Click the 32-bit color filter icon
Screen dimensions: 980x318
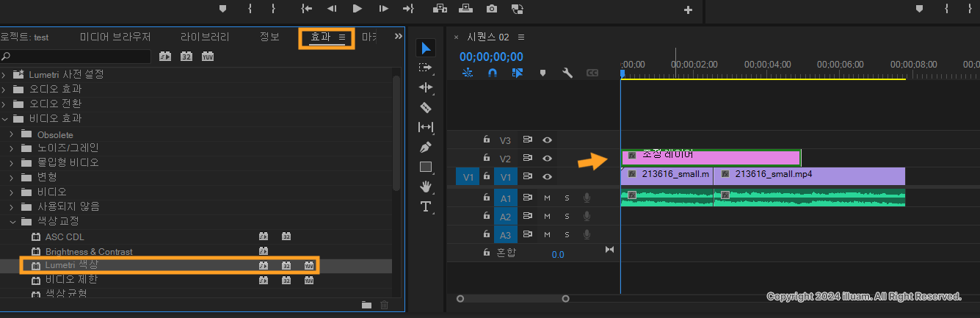186,56
